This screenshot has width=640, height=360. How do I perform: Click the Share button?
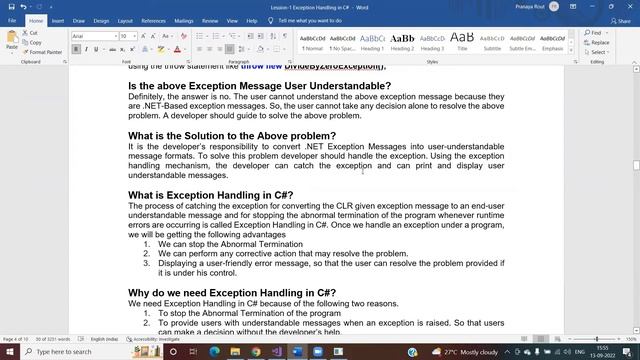point(621,21)
